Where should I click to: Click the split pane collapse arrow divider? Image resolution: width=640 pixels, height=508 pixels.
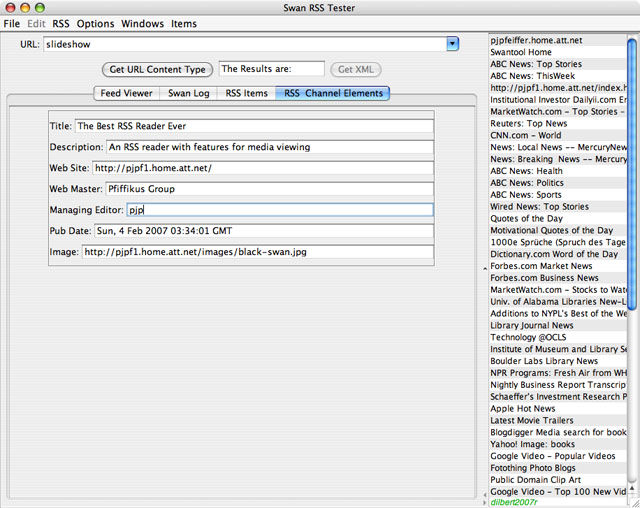pos(483,270)
